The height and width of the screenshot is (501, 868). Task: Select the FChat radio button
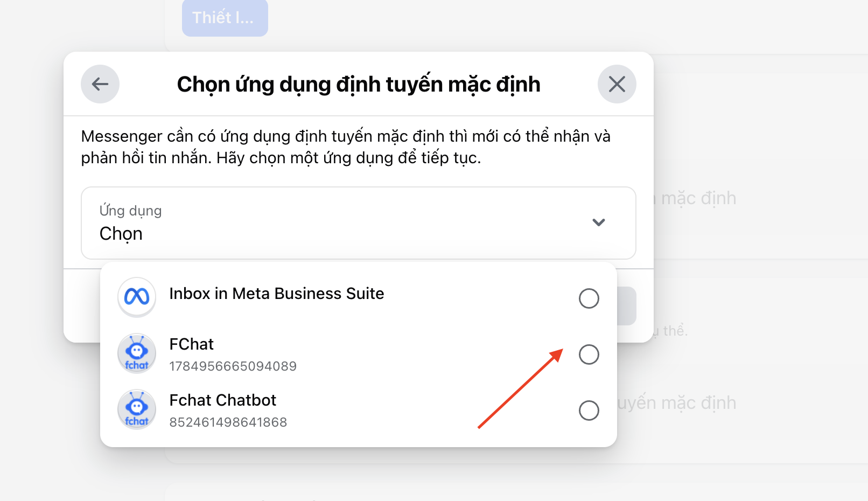589,354
